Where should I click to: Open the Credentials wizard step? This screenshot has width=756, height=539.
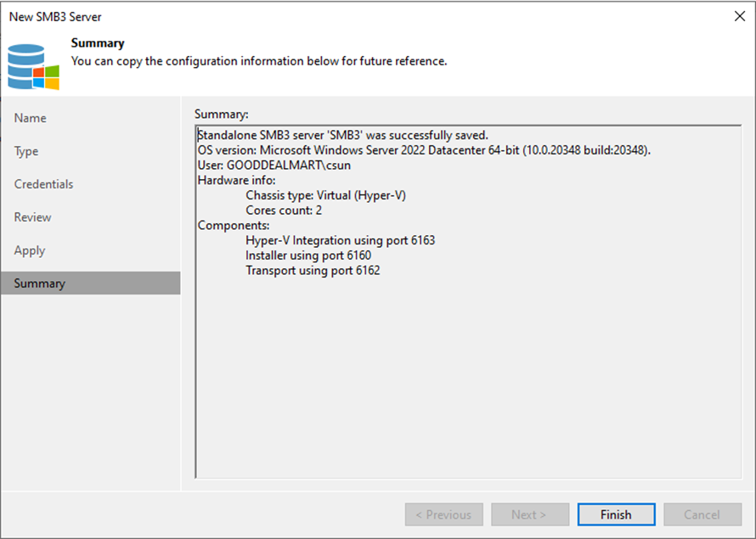(43, 184)
